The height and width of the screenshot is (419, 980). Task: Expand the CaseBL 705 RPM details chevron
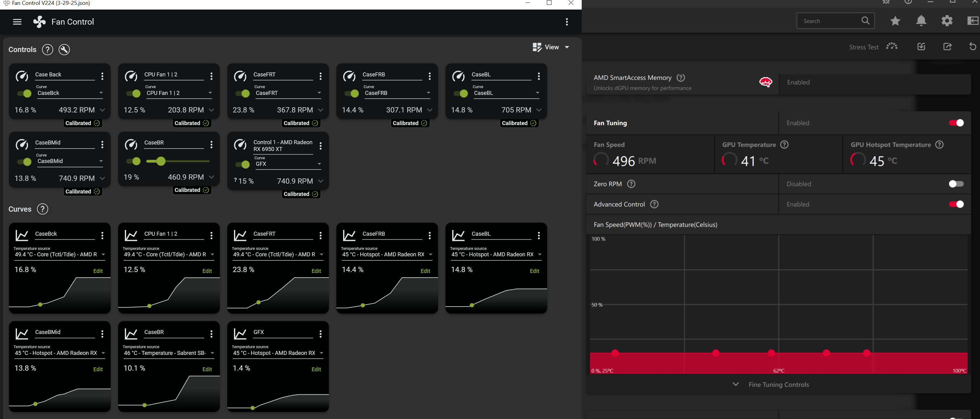pyautogui.click(x=539, y=110)
